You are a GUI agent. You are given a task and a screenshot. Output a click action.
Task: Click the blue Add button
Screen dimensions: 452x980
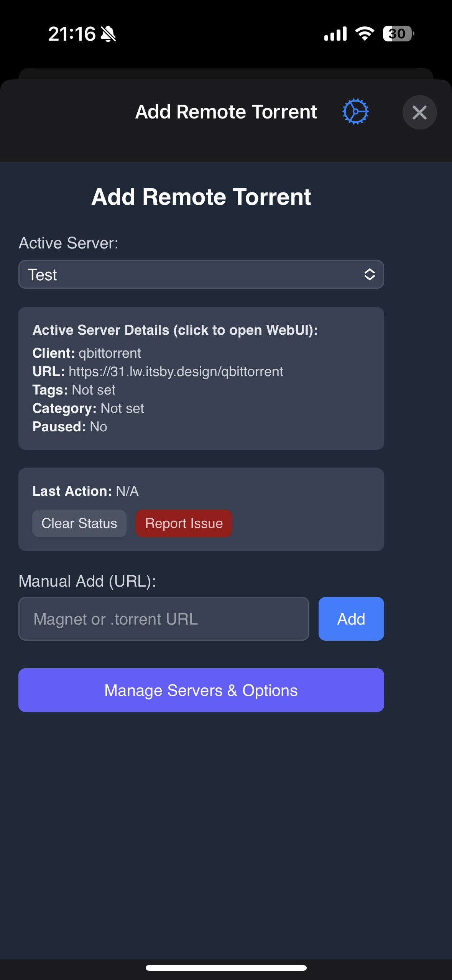point(351,619)
